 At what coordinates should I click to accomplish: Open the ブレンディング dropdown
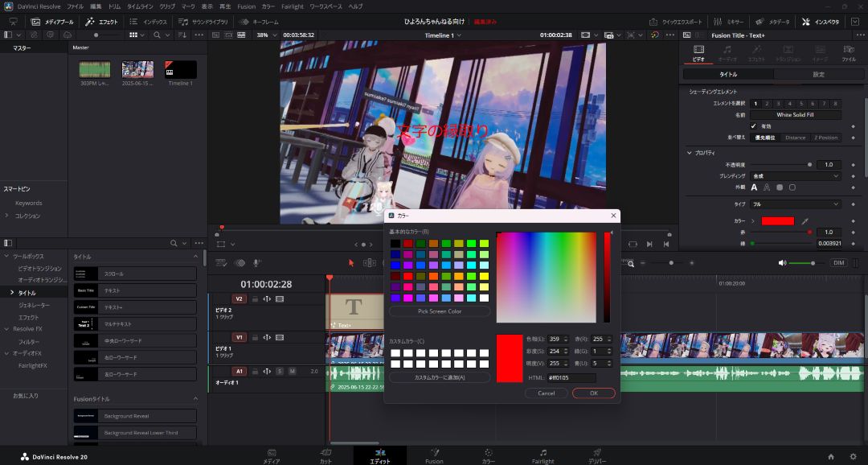796,175
